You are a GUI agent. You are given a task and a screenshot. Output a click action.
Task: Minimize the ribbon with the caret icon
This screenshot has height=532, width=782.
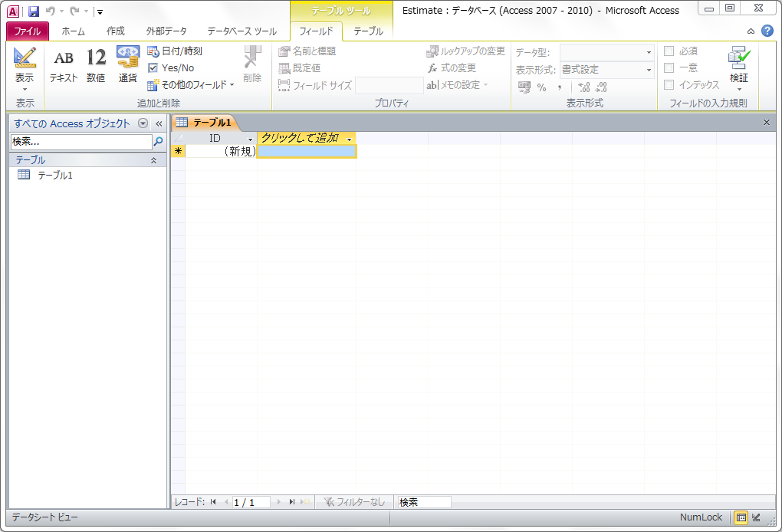[x=751, y=31]
